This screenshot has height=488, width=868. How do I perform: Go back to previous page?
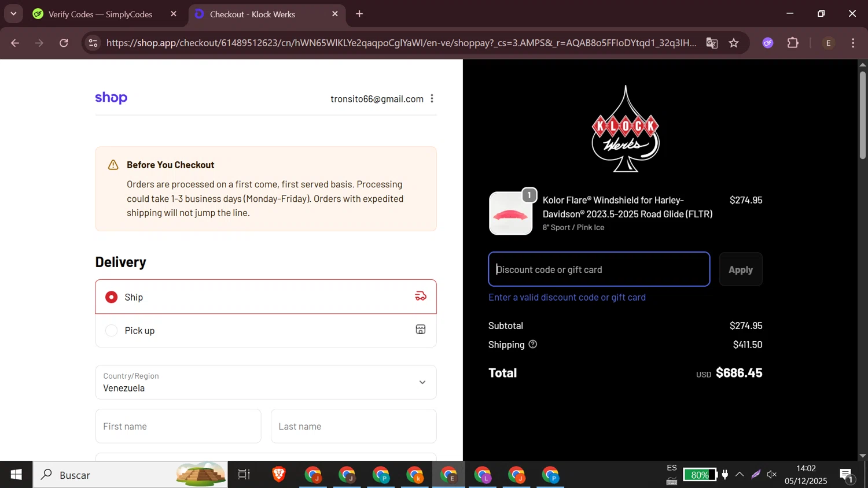(x=15, y=43)
